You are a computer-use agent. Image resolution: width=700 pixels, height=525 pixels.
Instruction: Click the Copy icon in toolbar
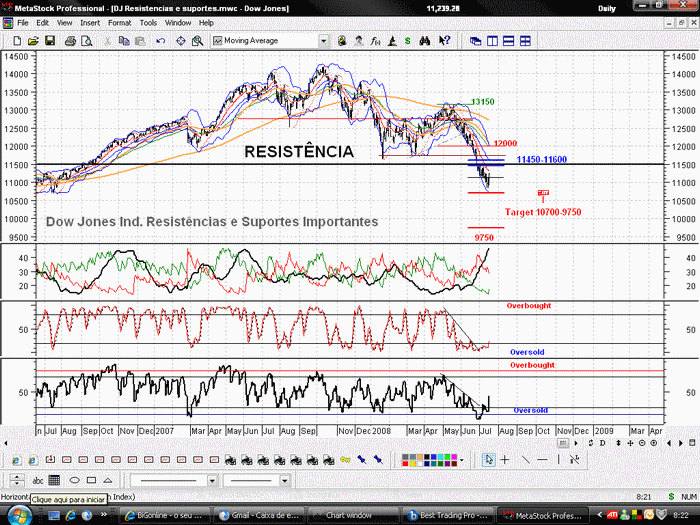pyautogui.click(x=124, y=41)
